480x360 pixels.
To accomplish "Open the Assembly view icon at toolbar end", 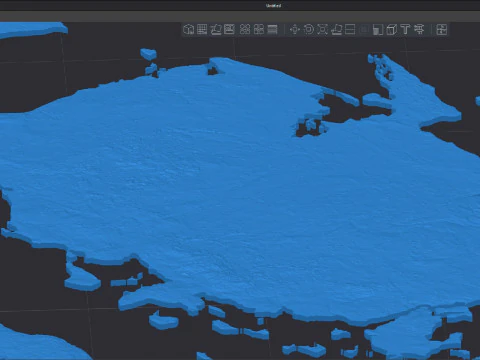I will click(x=442, y=29).
